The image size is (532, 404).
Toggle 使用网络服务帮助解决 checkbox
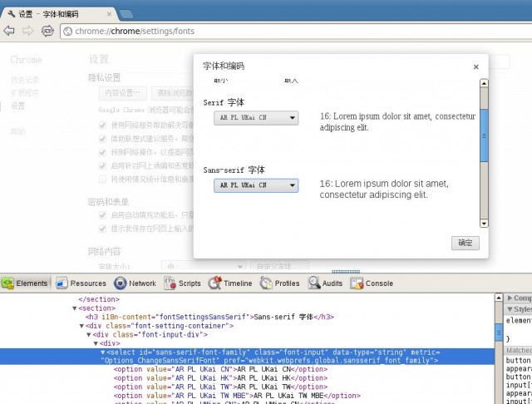tap(102, 126)
